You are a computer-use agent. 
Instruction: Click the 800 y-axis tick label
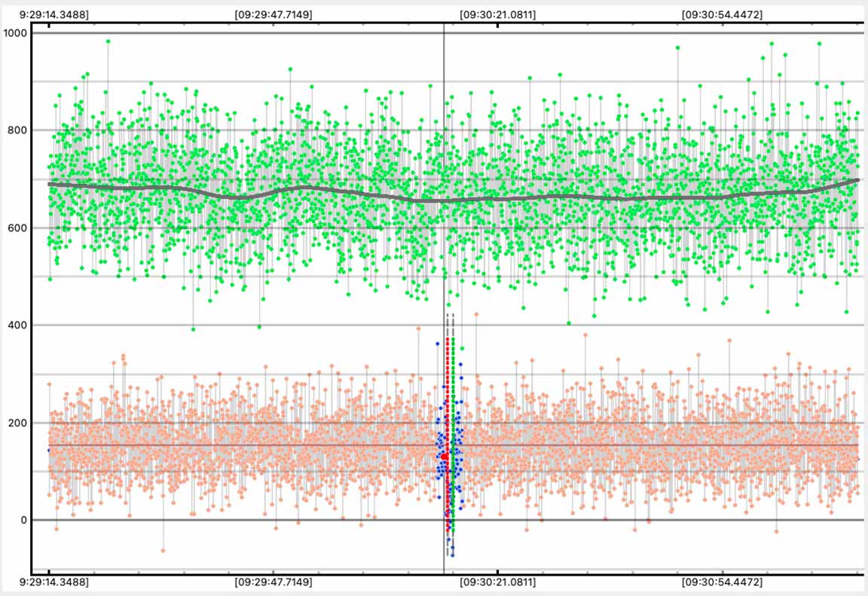coord(18,130)
